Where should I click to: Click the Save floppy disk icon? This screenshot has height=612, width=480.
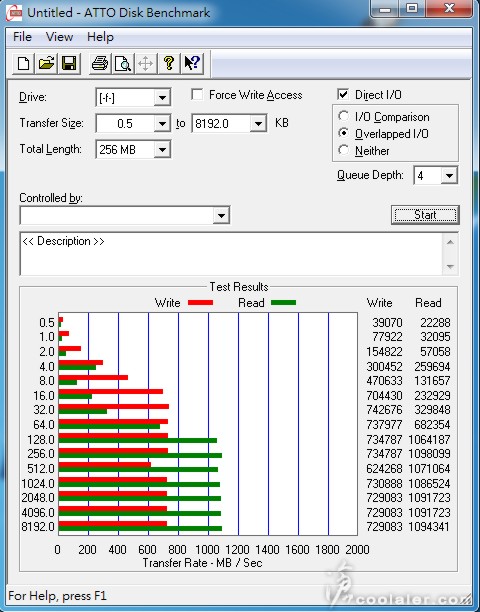click(69, 63)
